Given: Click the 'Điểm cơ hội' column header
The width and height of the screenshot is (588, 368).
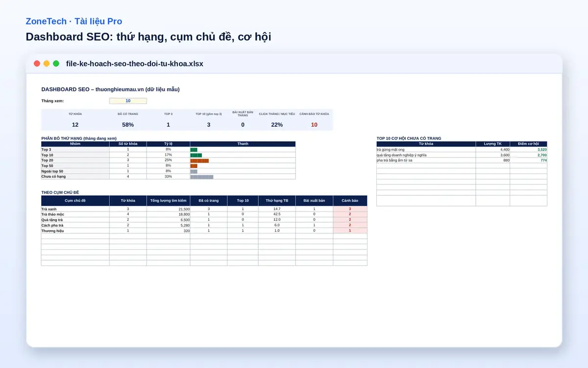Looking at the screenshot, I should pyautogui.click(x=528, y=144).
